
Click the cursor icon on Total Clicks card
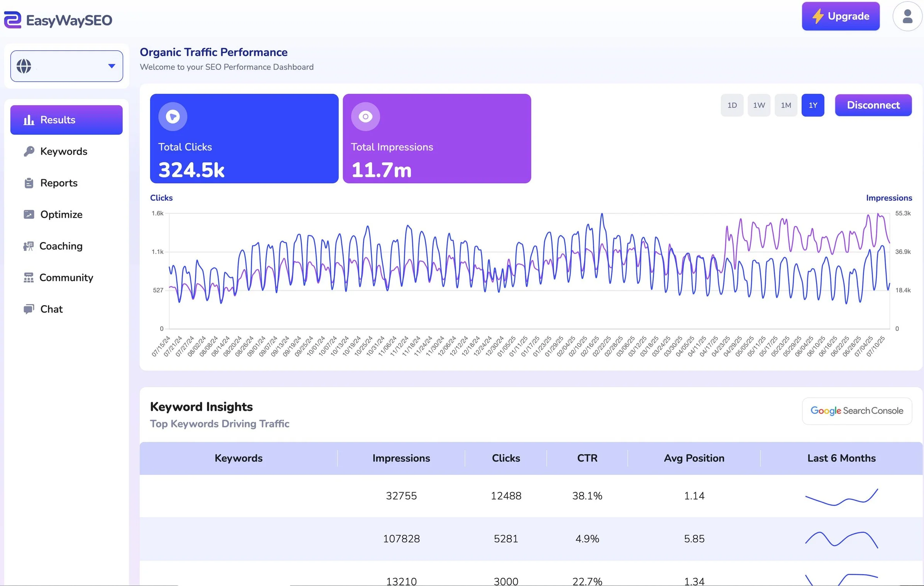point(173,117)
